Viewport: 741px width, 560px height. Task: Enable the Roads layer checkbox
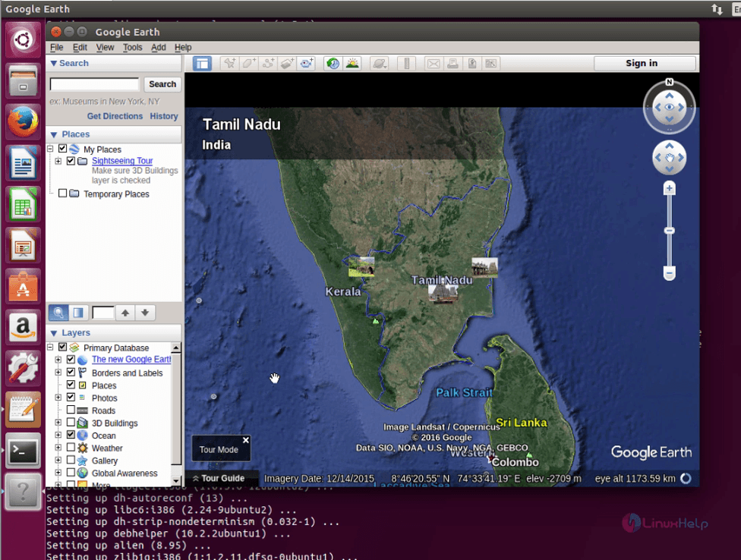tap(71, 411)
